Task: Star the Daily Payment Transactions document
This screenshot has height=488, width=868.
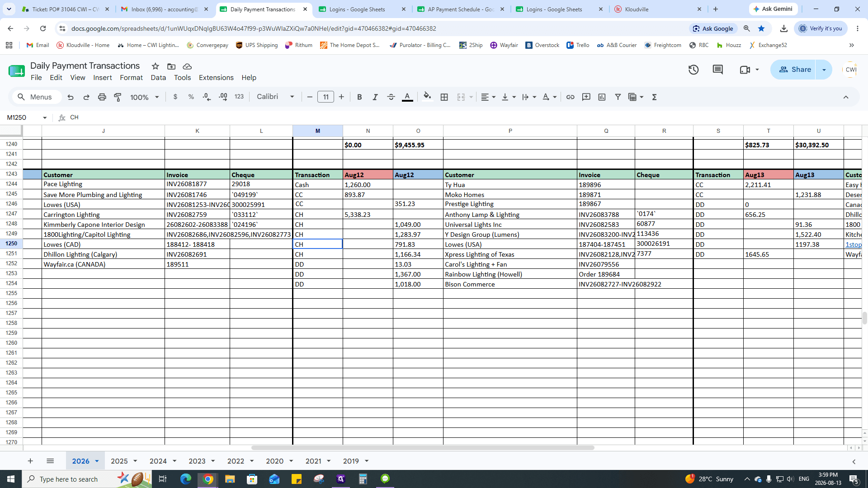Action: pyautogui.click(x=156, y=66)
